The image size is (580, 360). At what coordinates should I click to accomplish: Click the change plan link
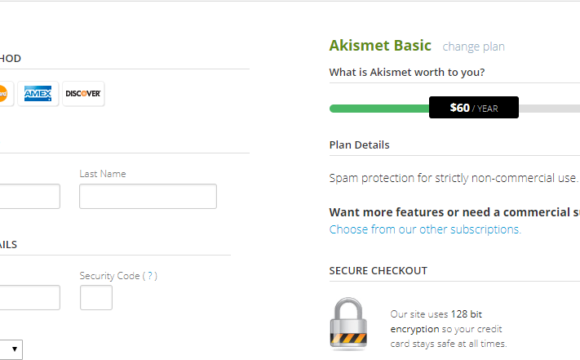(473, 47)
